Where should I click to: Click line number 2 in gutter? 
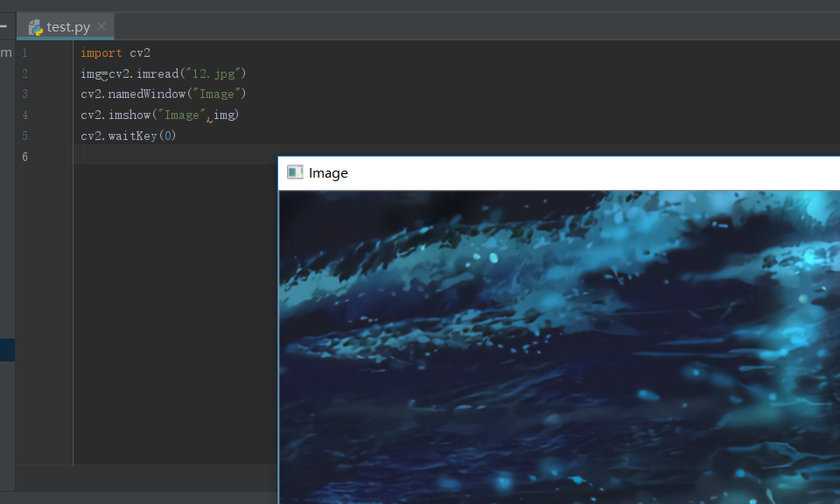(x=24, y=73)
